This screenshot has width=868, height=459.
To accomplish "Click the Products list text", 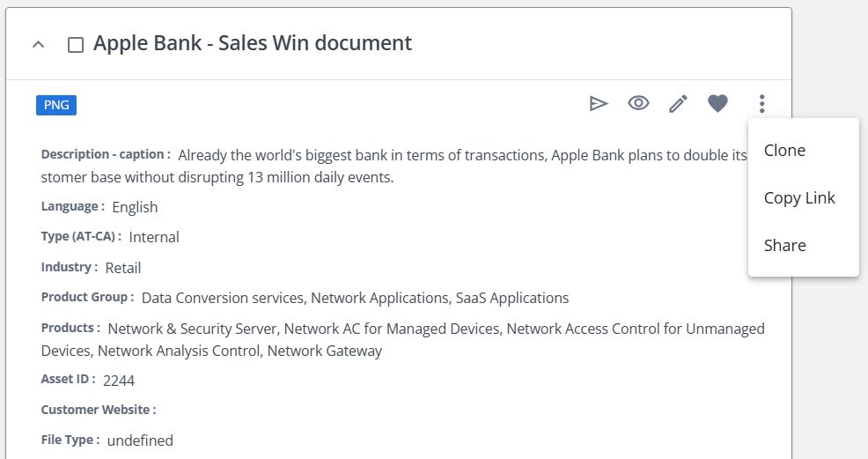I will point(403,339).
